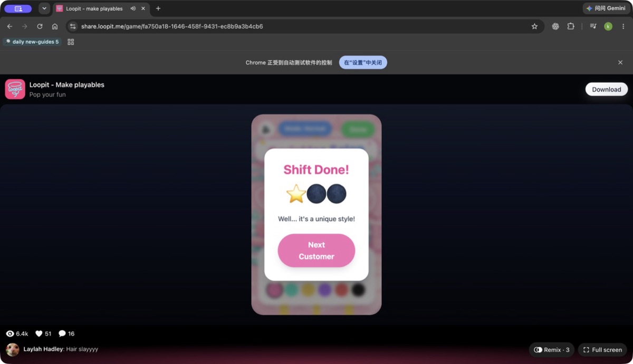Viewport: 633px width, 364px height.
Task: Click the Loopit app logo
Action: 15,89
